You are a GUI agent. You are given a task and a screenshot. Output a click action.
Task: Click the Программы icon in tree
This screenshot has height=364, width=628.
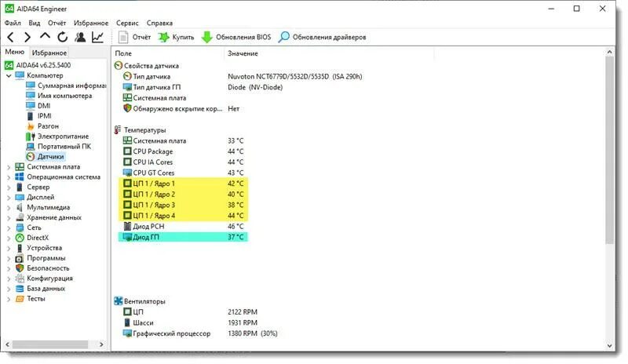coord(20,258)
